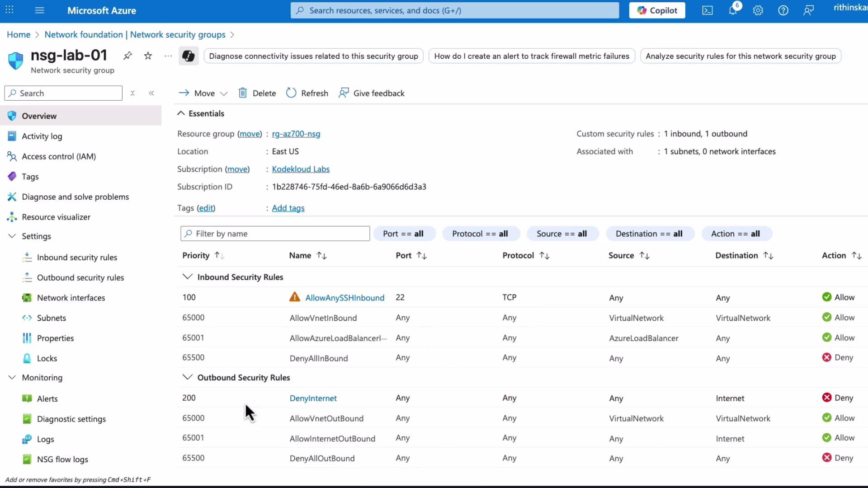Open the help question mark icon
The height and width of the screenshot is (488, 868).
pos(783,10)
